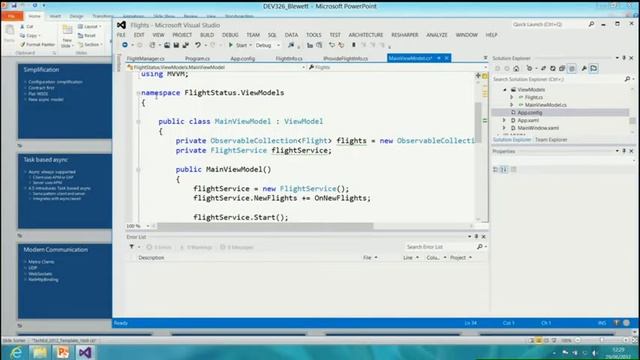
Task: Click the Quick Launch search magnifier icon
Action: (591, 24)
